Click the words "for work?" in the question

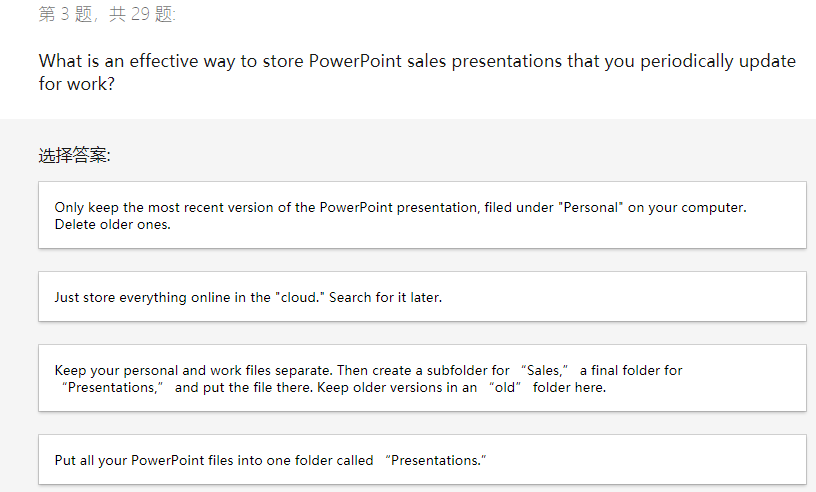tap(77, 85)
